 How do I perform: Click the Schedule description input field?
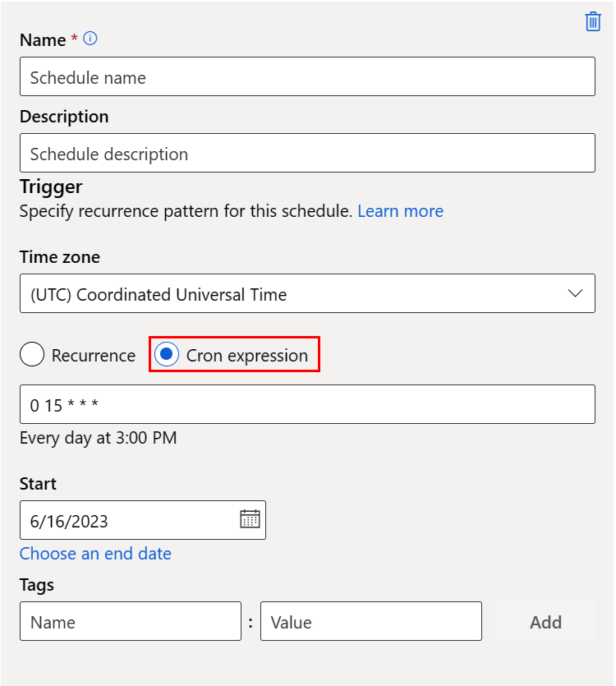pos(307,153)
